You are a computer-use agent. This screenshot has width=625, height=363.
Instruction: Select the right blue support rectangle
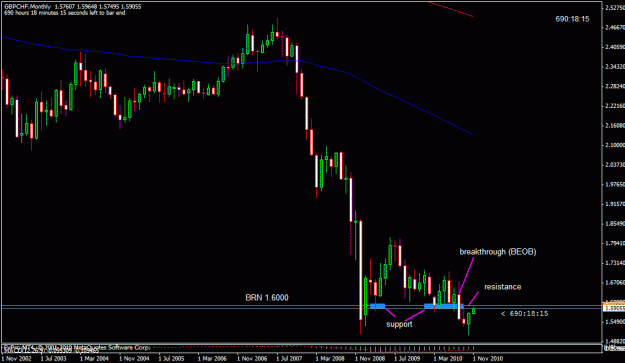click(444, 306)
